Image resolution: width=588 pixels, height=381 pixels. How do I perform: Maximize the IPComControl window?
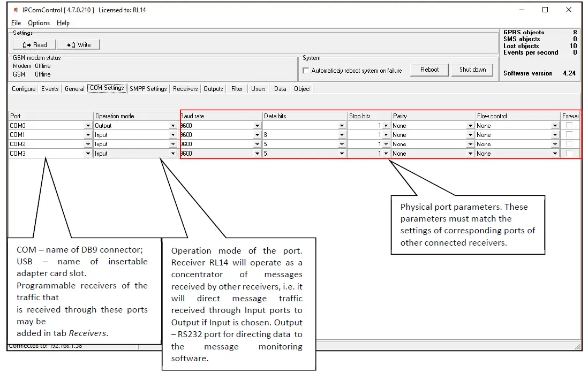(x=545, y=10)
